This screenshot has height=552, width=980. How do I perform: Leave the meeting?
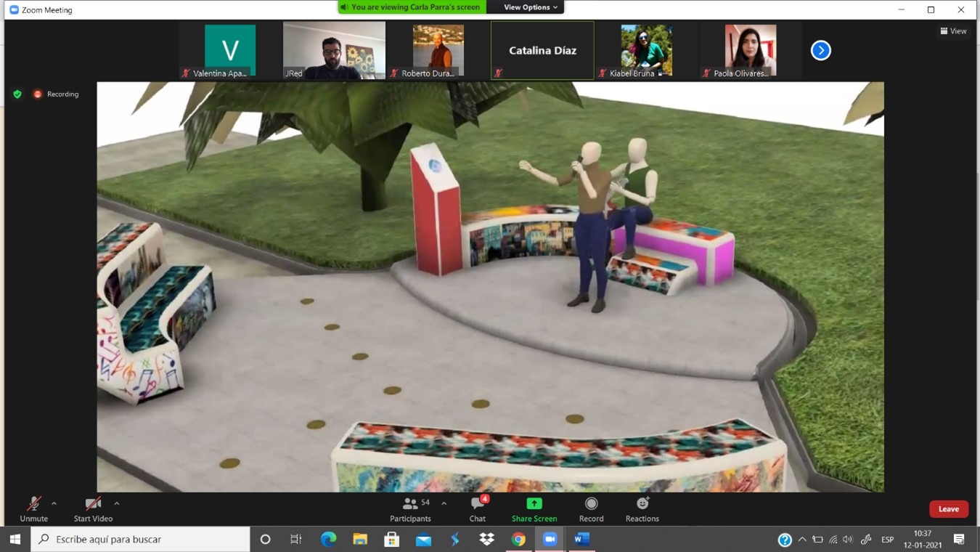pyautogui.click(x=948, y=509)
